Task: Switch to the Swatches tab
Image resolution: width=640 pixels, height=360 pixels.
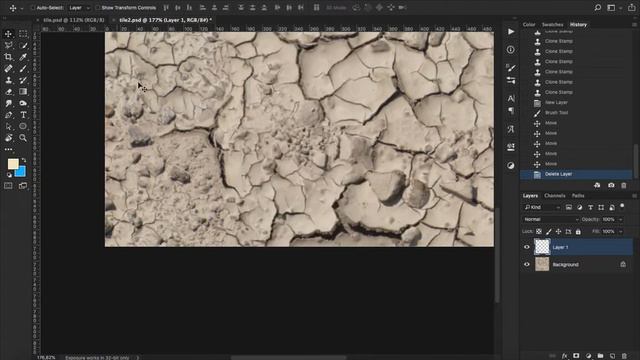Action: (552, 24)
